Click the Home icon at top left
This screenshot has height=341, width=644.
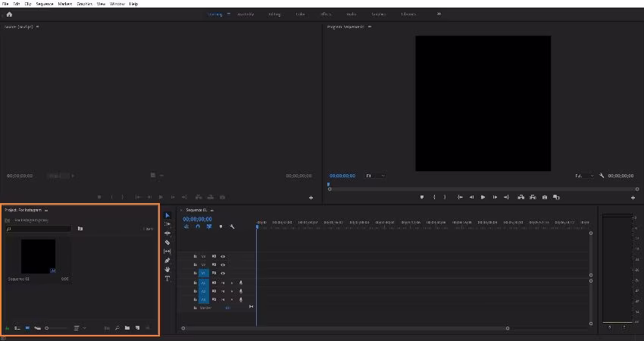[9, 14]
